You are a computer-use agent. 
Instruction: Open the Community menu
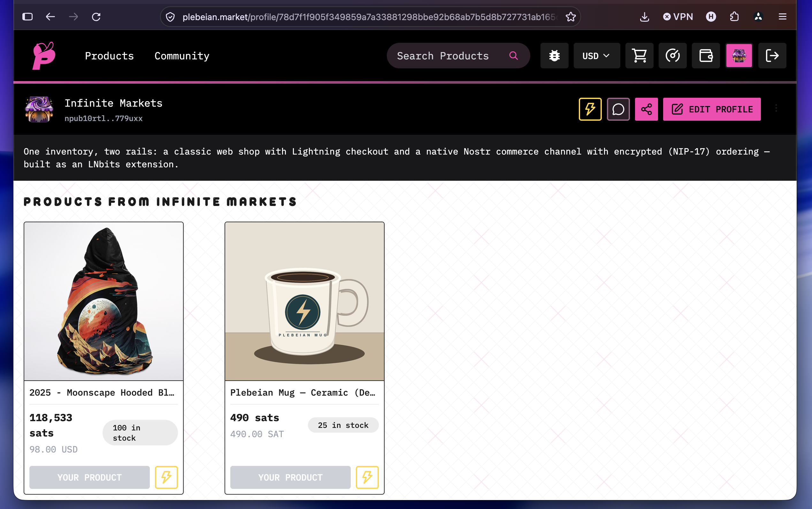(x=182, y=56)
